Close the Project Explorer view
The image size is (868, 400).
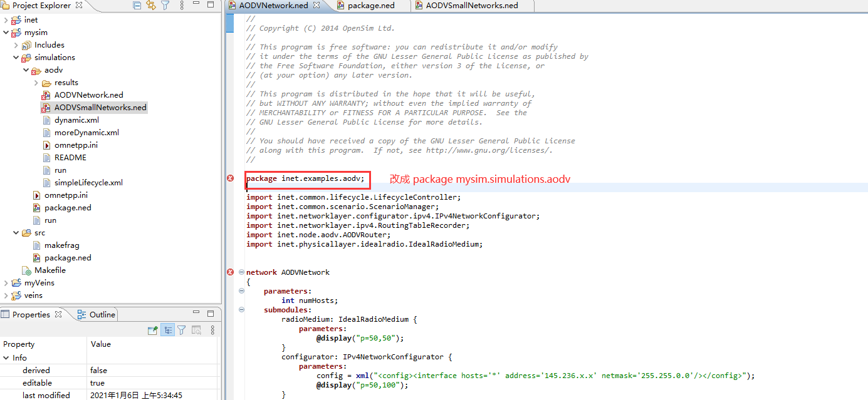coord(79,5)
